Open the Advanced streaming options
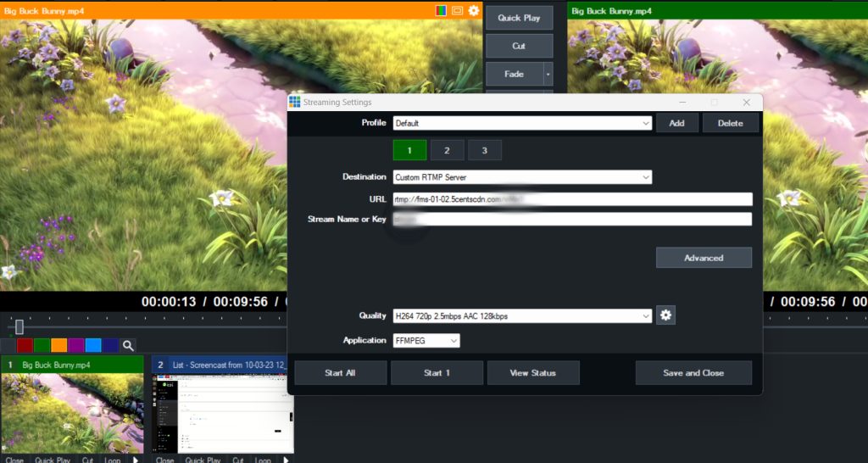868x463 pixels. [x=704, y=258]
